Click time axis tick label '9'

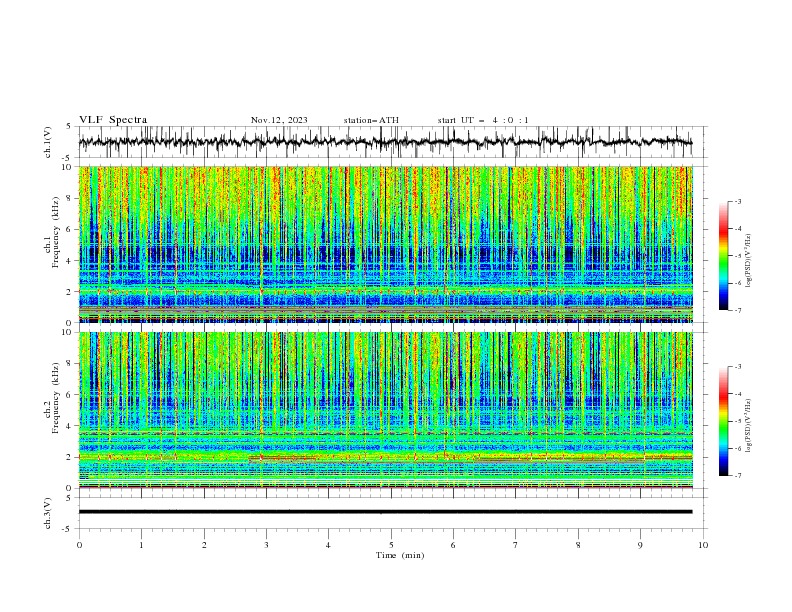coord(640,545)
